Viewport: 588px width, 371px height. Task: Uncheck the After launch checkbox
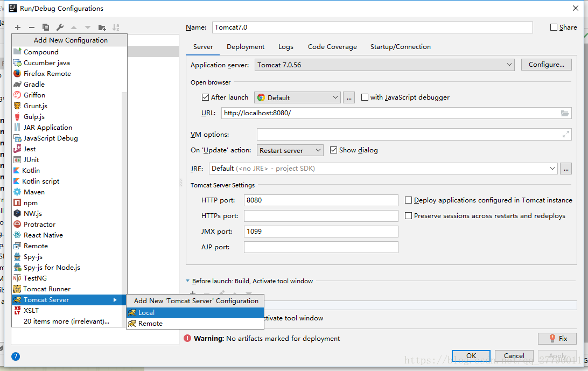pos(205,97)
